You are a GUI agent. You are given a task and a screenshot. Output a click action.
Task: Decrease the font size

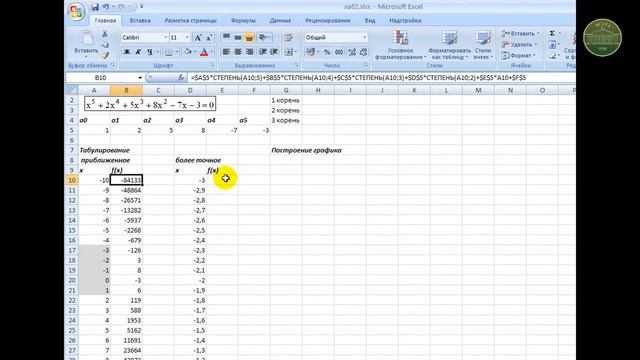209,38
